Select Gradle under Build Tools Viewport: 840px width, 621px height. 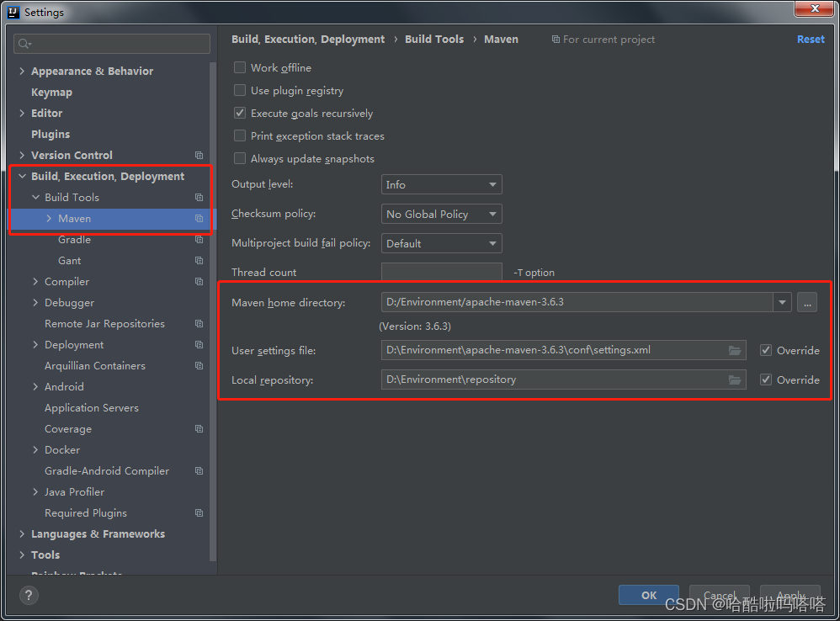pyautogui.click(x=74, y=239)
